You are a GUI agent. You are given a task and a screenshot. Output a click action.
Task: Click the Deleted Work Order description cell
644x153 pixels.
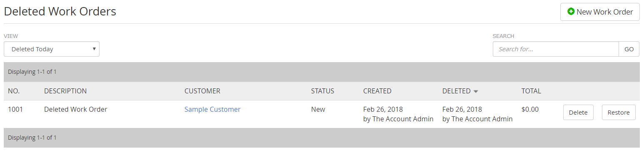(x=76, y=109)
